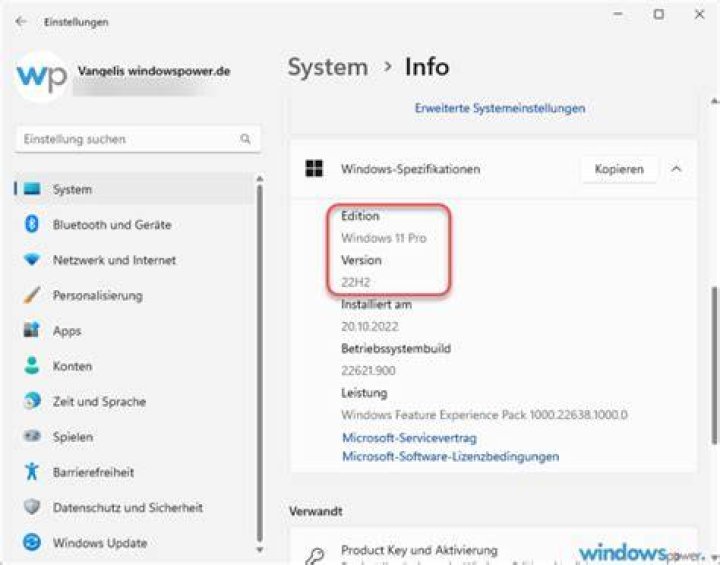Maximize the Einstellungen window
This screenshot has height=565, width=720.
(x=659, y=14)
